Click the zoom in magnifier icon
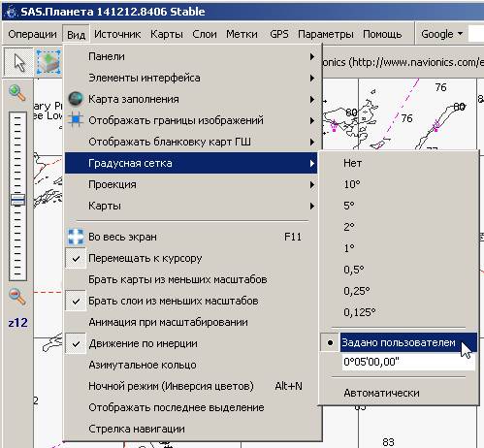Image resolution: width=484 pixels, height=448 pixels. (x=17, y=93)
